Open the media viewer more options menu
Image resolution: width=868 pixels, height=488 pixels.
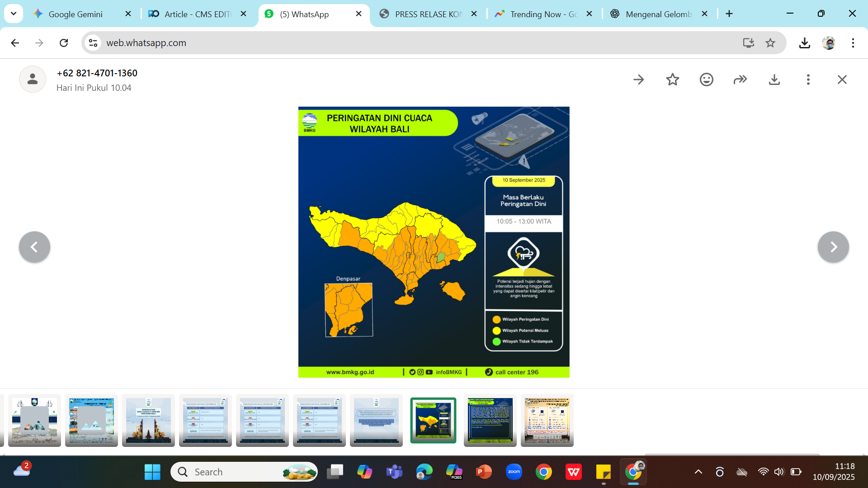[808, 80]
